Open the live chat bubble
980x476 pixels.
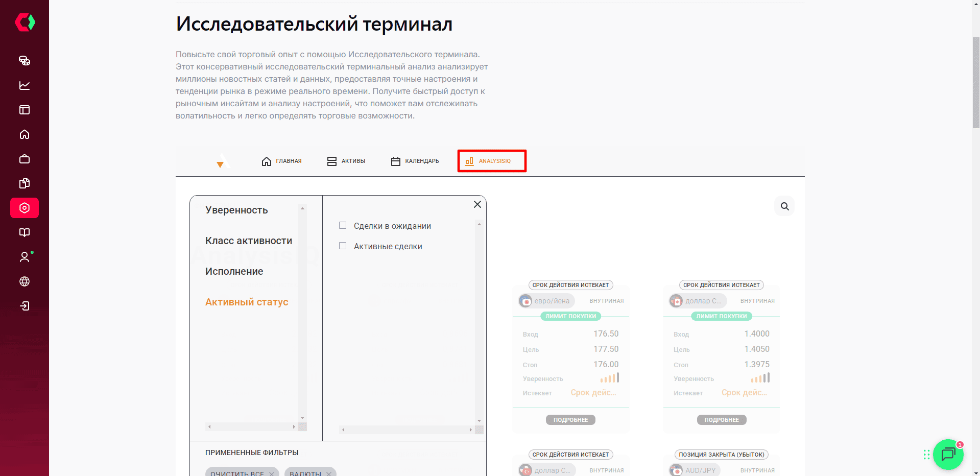[x=948, y=455]
